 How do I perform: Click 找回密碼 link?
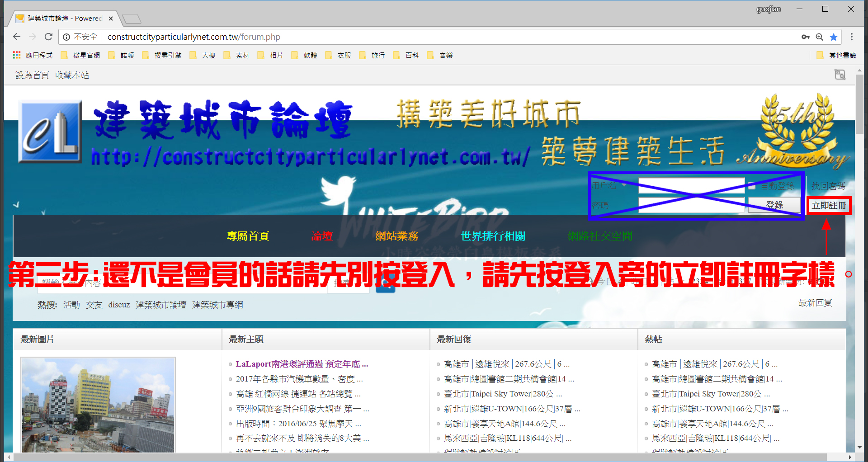[x=828, y=186]
